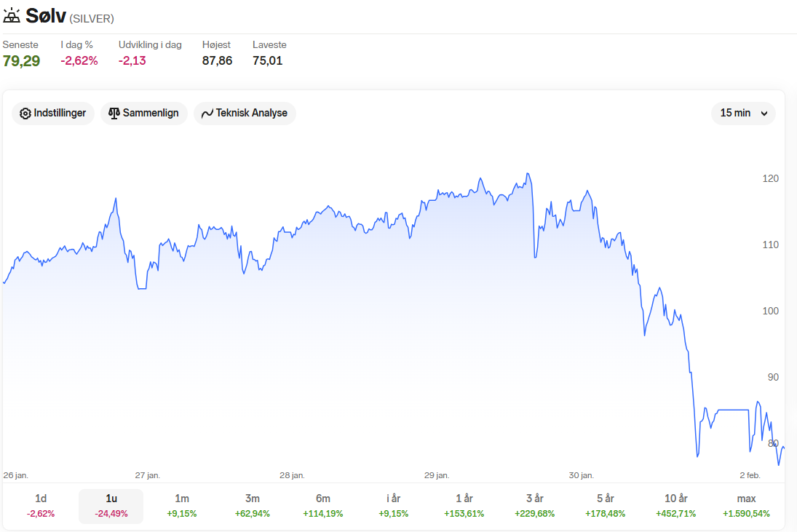Viewport: 797px width, 532px height.
Task: Click the flat plateau segment before 2 feb.
Action: 733,410
